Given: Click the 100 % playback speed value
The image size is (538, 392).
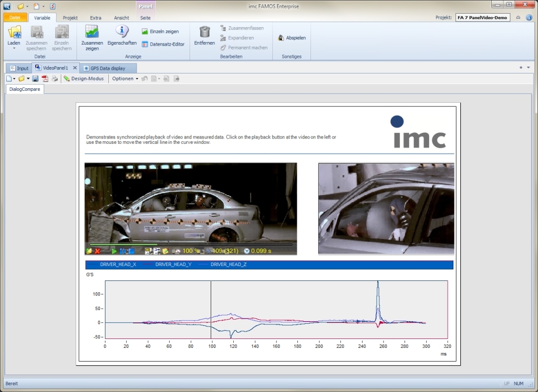Looking at the screenshot, I should pos(191,251).
